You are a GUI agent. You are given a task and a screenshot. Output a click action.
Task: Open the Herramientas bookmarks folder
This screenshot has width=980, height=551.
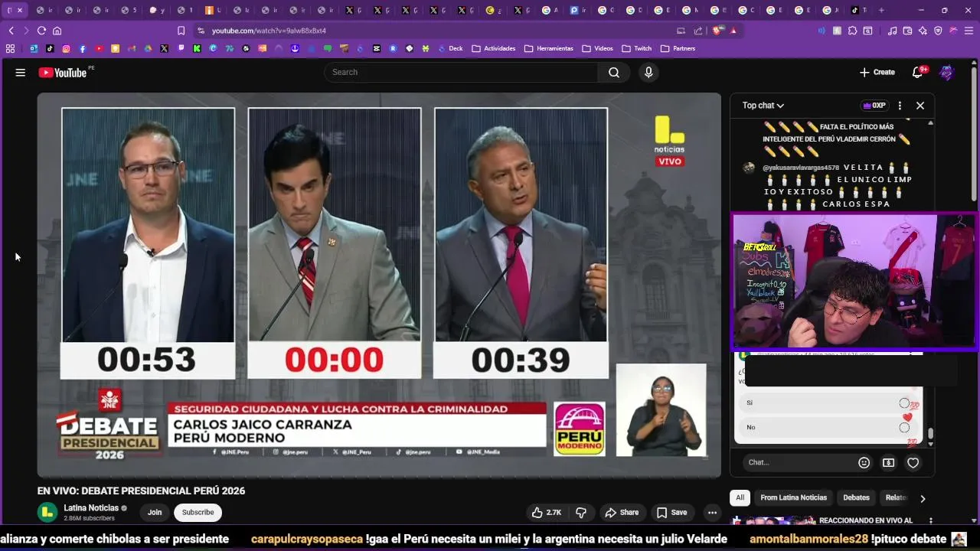[x=549, y=48]
